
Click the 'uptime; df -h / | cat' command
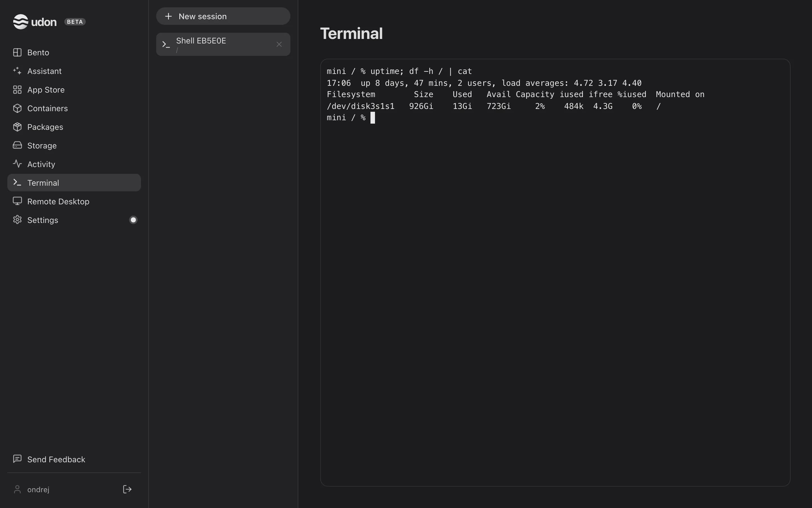pyautogui.click(x=421, y=71)
